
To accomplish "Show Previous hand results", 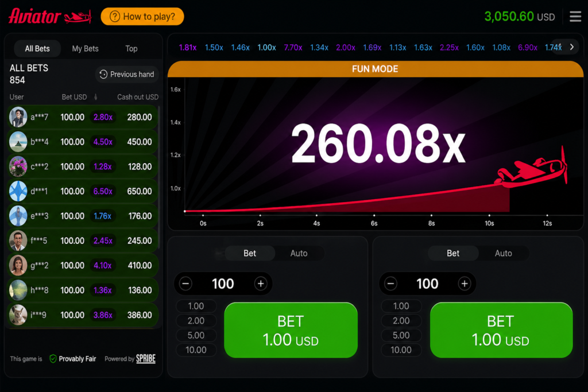I will [127, 74].
